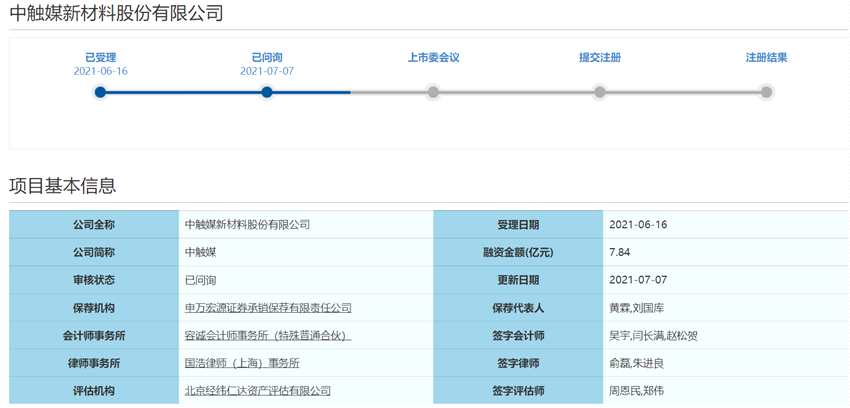
Task: Click the 已受理 timeline node dot
Action: click(x=100, y=92)
